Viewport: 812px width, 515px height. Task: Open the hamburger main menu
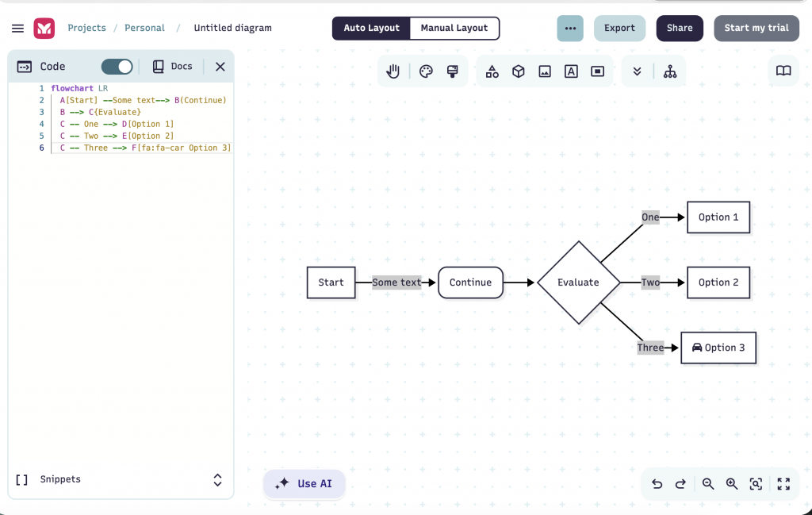[17, 29]
